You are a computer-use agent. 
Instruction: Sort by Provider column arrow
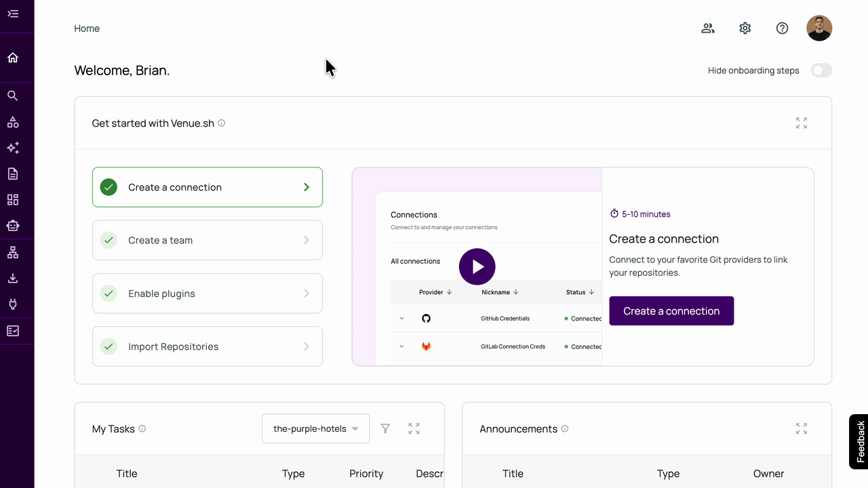tap(450, 292)
